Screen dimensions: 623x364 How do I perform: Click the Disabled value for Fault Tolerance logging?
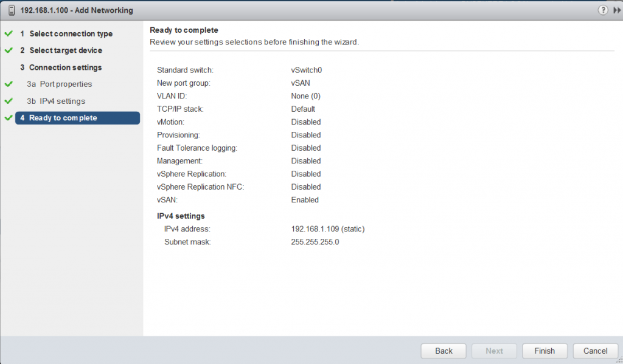point(306,148)
